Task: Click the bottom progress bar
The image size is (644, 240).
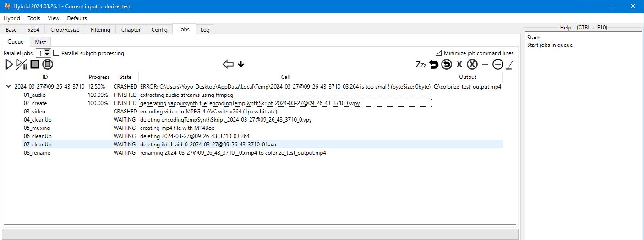Action: [x=260, y=234]
